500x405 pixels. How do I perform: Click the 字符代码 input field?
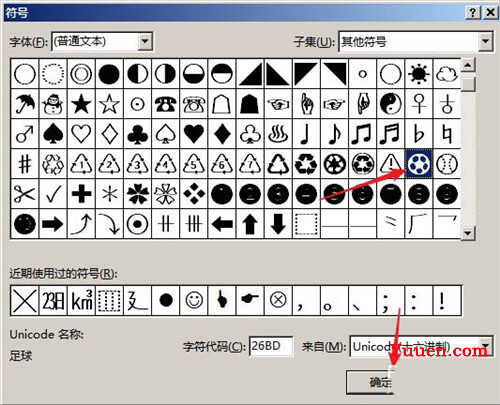pos(271,346)
